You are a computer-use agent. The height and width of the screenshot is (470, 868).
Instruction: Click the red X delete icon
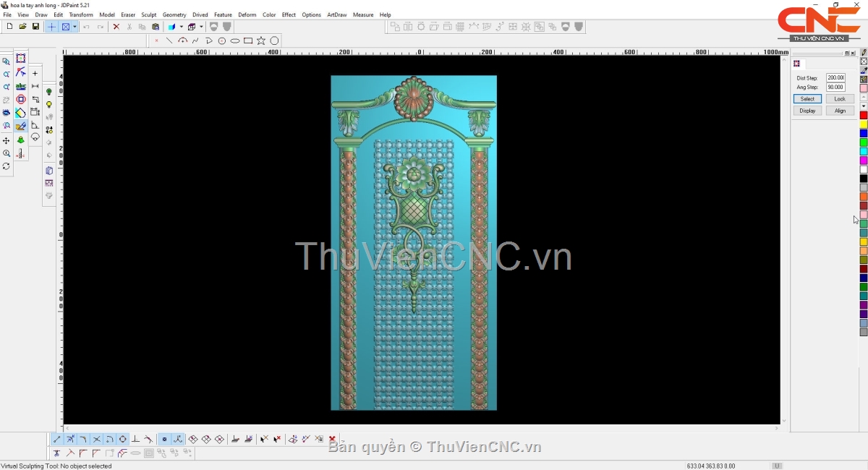click(116, 27)
